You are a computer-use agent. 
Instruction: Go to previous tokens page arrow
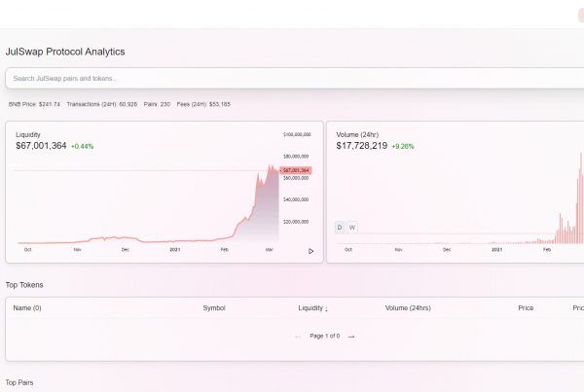[x=298, y=337]
